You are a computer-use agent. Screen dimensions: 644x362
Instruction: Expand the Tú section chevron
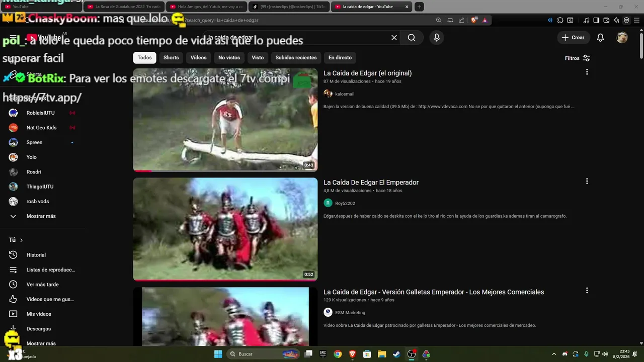click(x=21, y=240)
